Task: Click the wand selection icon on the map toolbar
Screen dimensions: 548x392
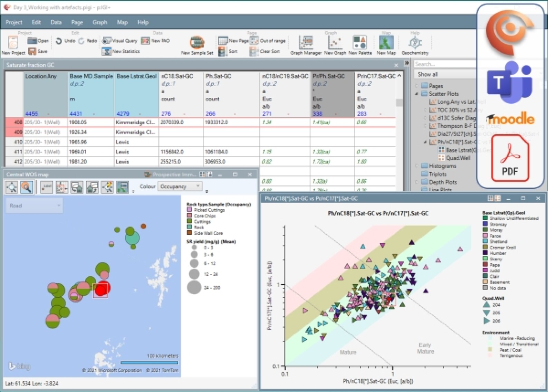Action: [107, 187]
